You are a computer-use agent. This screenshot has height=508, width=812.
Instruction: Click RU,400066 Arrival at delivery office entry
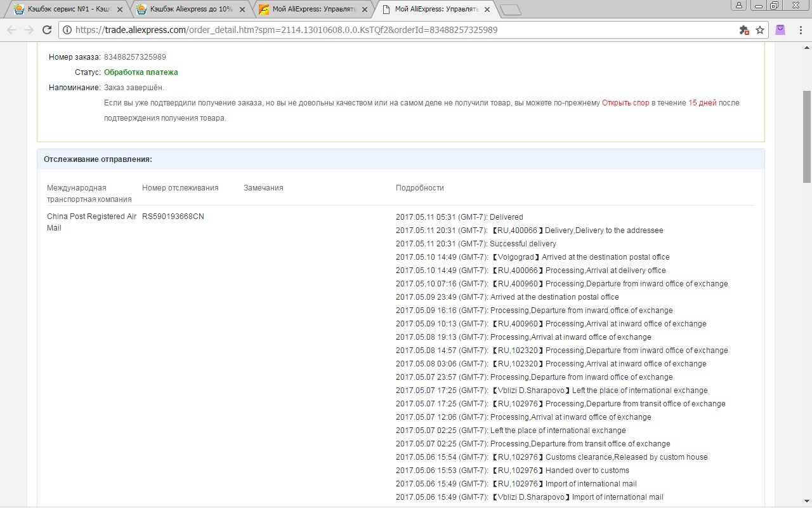point(531,271)
